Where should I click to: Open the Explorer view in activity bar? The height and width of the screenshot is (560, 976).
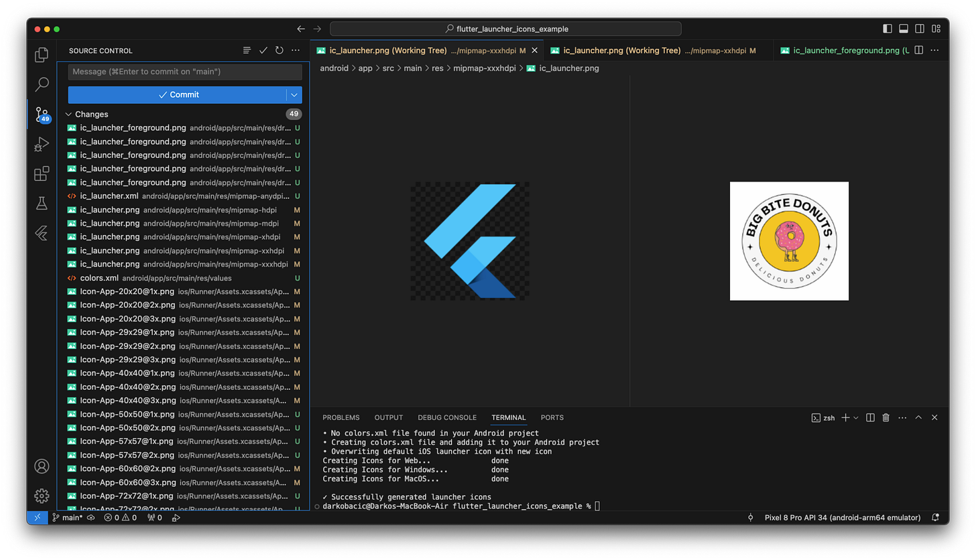click(42, 54)
